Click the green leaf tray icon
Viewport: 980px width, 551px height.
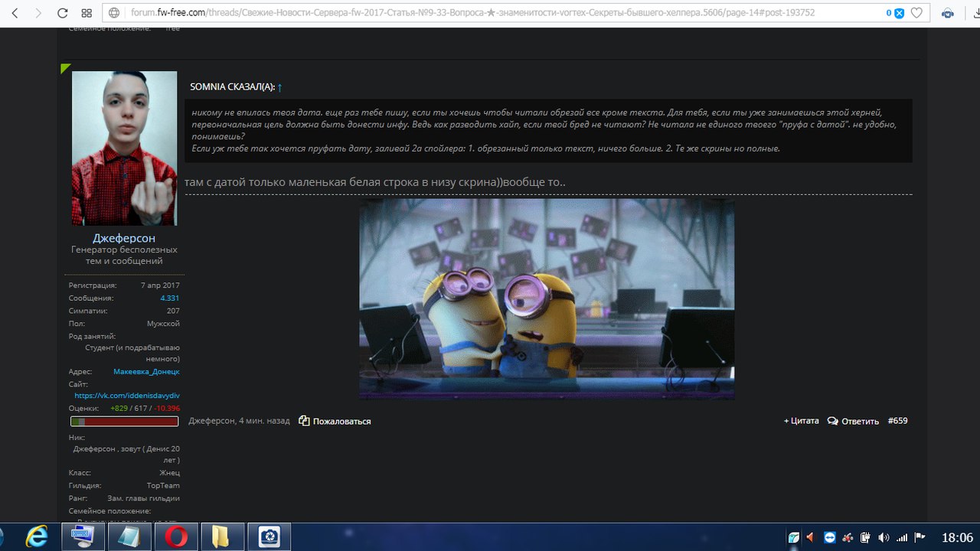pyautogui.click(x=795, y=537)
